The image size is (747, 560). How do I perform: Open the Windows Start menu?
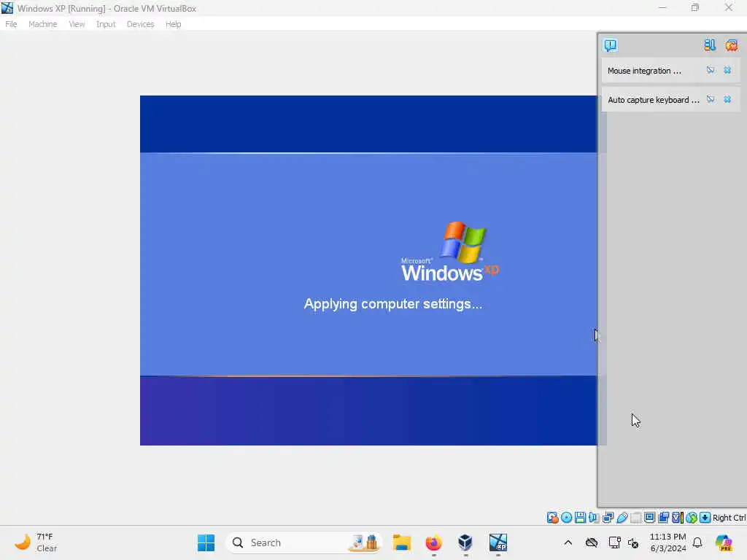(206, 542)
